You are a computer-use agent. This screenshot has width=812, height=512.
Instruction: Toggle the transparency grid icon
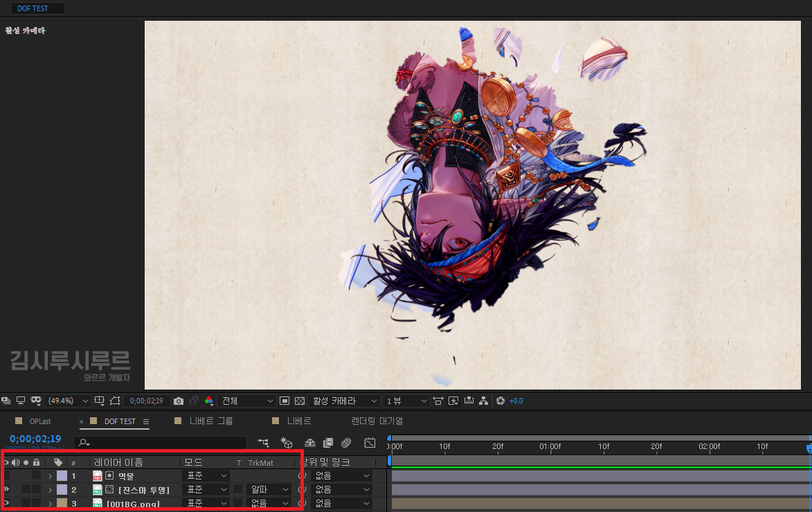tap(300, 401)
